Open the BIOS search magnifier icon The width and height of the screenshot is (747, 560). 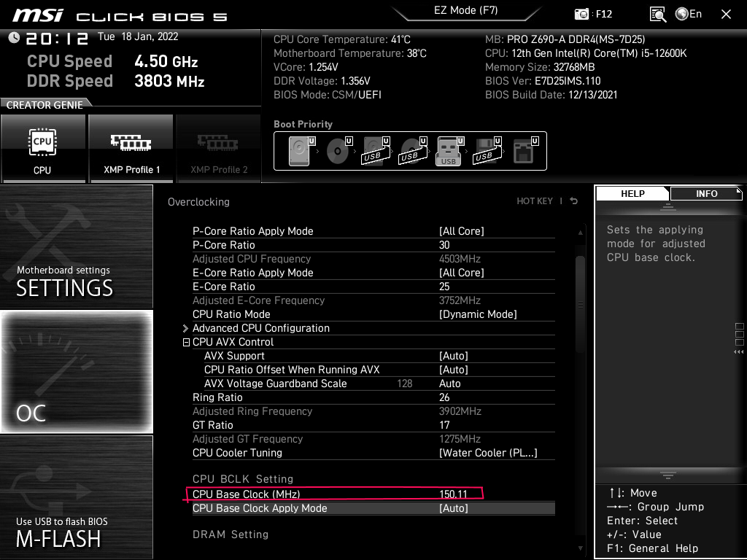click(x=658, y=15)
